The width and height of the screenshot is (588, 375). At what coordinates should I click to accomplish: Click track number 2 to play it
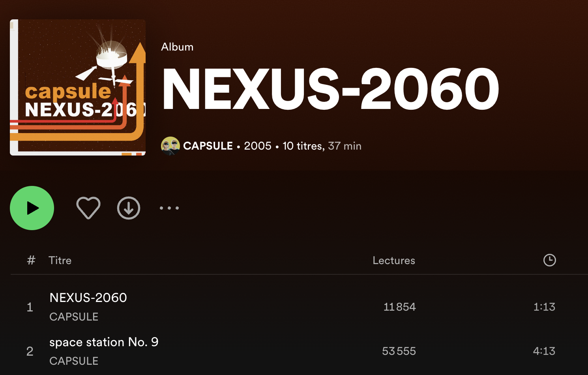(30, 351)
